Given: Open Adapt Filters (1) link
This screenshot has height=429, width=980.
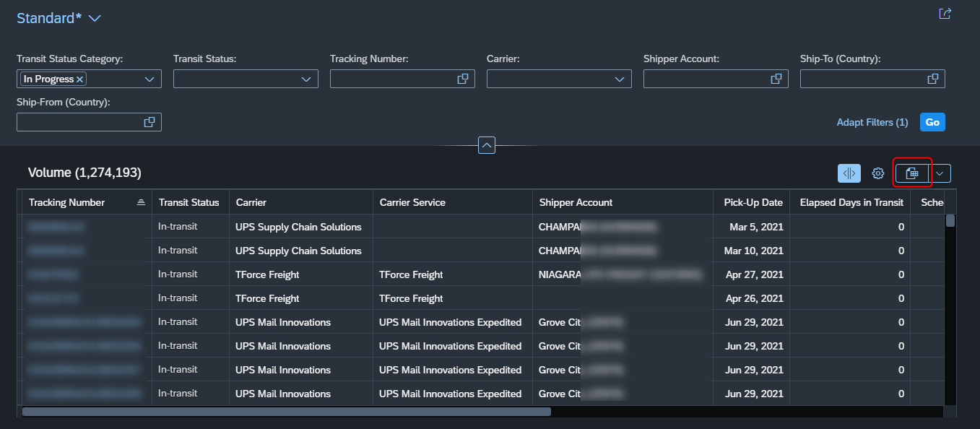Looking at the screenshot, I should click(x=872, y=123).
